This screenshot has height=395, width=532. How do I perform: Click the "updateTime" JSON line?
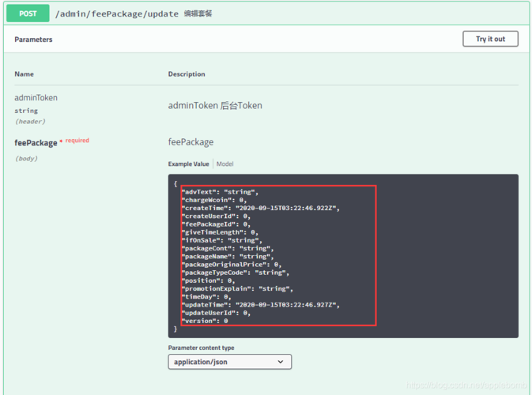pos(261,305)
